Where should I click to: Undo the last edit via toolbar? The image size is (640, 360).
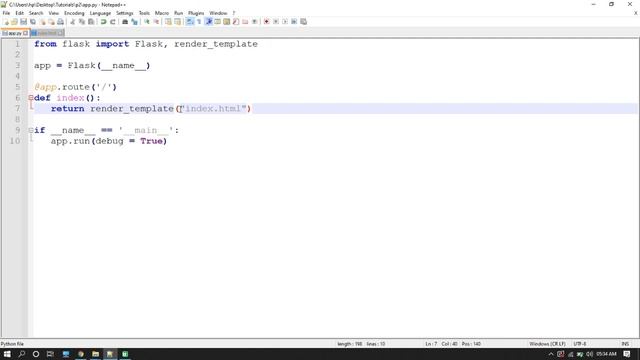(104, 22)
